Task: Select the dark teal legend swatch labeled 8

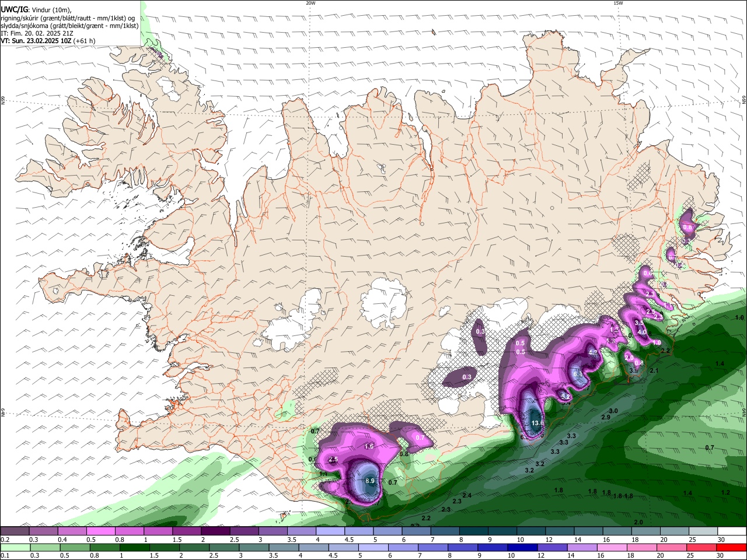Action: 473,531
